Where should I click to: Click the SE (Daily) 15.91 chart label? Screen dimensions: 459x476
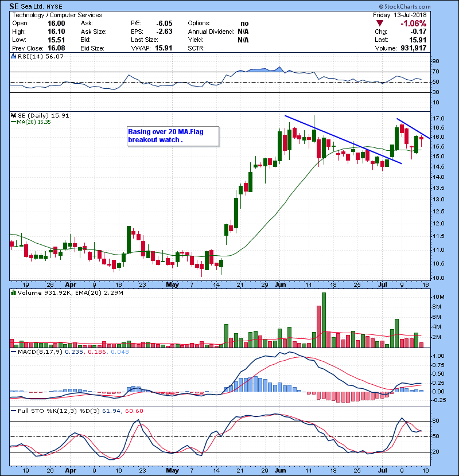pyautogui.click(x=44, y=115)
